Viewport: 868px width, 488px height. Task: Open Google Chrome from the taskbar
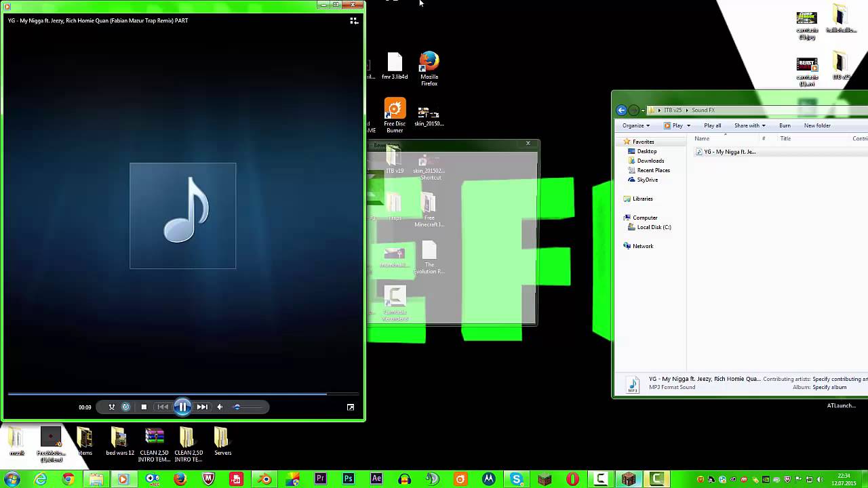(68, 479)
